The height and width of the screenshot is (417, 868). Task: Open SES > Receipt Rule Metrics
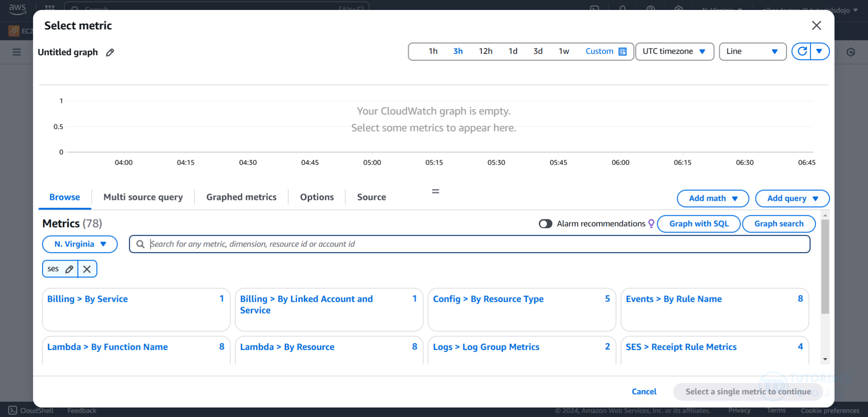[681, 347]
